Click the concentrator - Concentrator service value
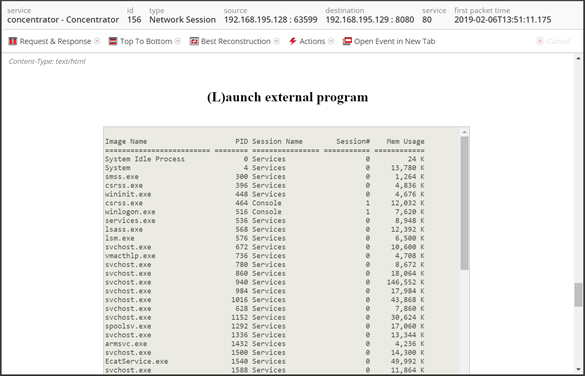The height and width of the screenshot is (376, 585). (63, 20)
